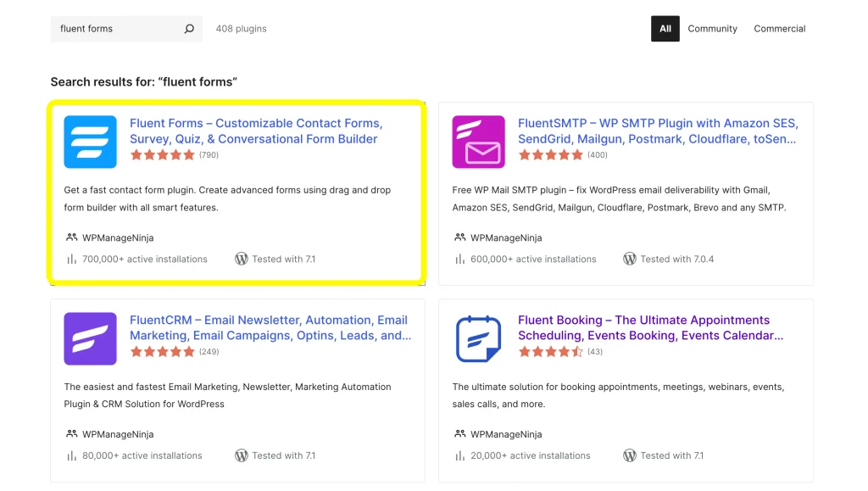The image size is (868, 491).
Task: Click 80,000+ active installations text
Action: coord(142,455)
